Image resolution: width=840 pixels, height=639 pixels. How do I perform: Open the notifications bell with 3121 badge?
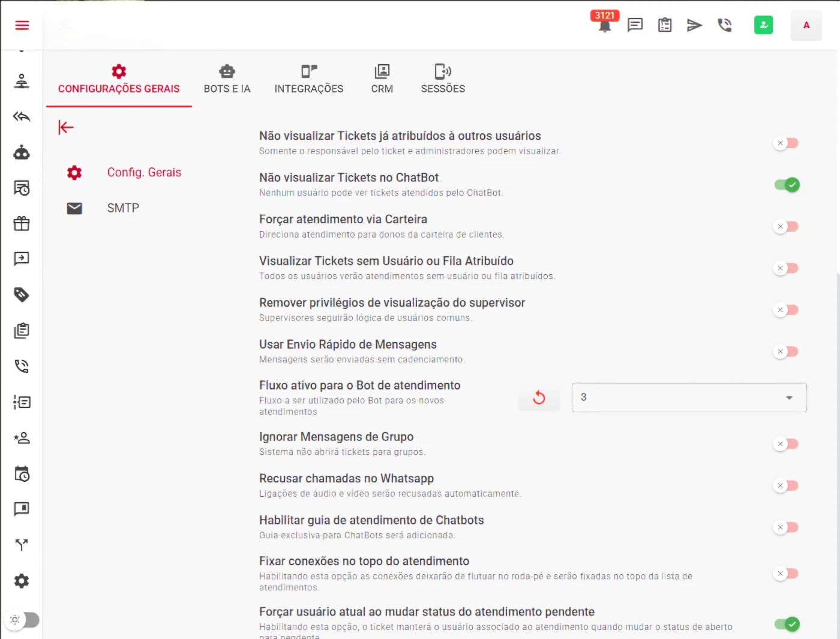(605, 25)
